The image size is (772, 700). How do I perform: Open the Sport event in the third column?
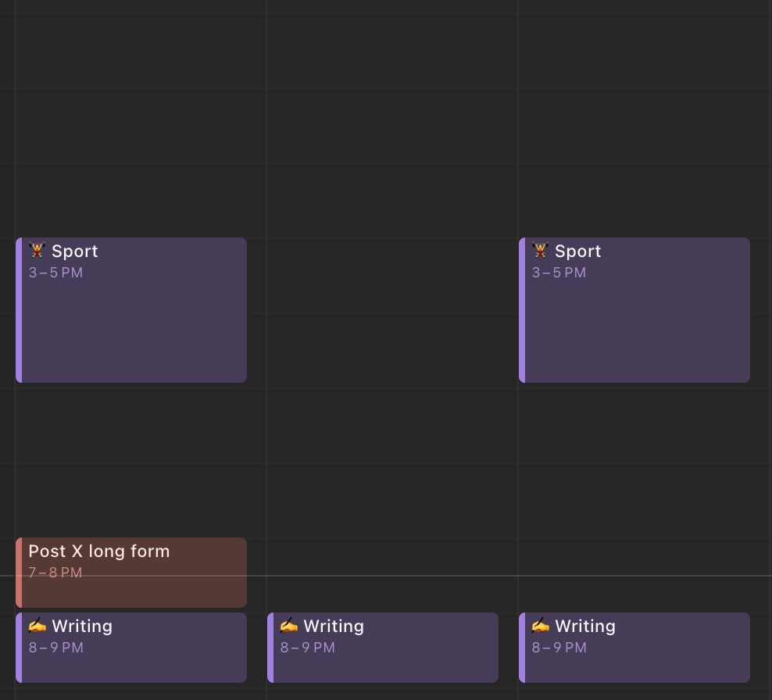pos(634,310)
